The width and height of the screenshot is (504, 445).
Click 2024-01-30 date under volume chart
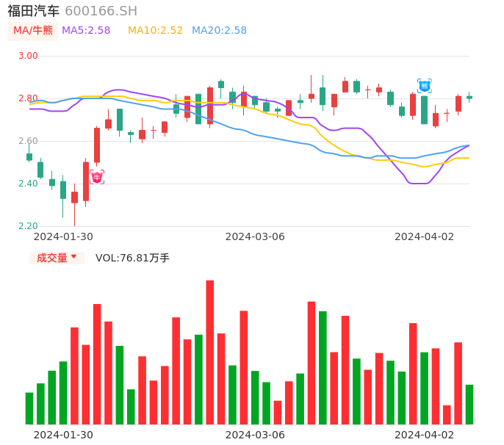click(63, 435)
